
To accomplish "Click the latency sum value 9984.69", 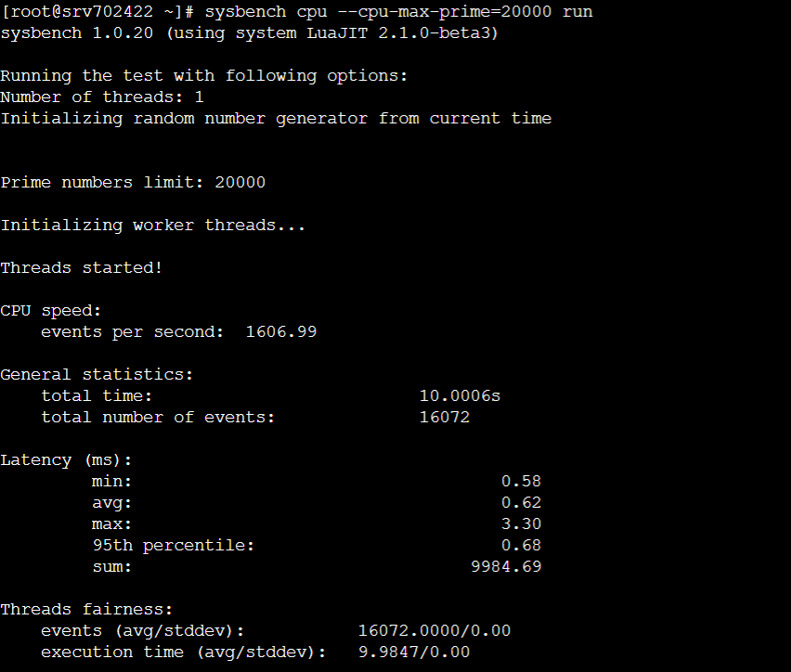I will click(x=506, y=566).
